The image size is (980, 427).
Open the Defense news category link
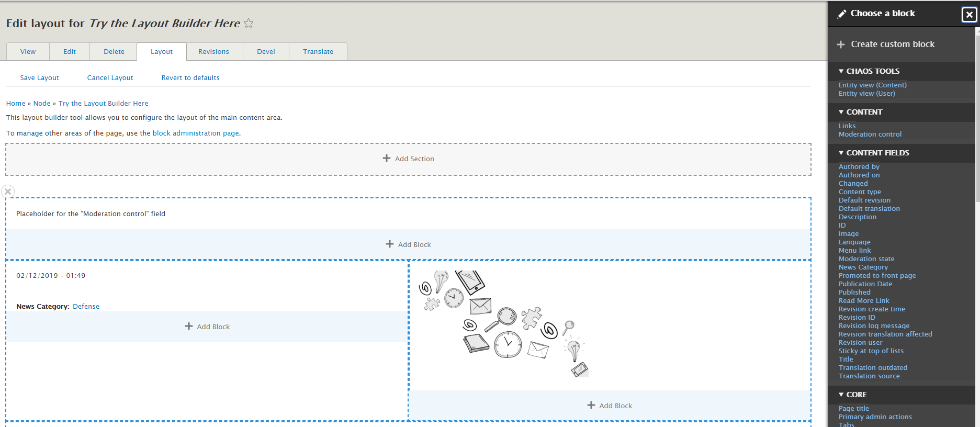(x=86, y=307)
